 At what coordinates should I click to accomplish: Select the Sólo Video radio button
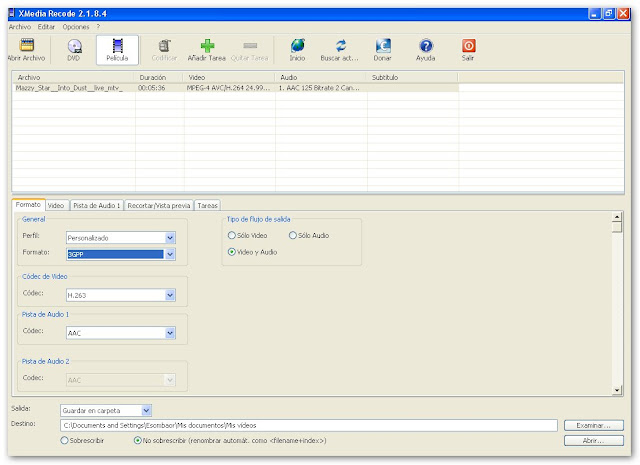coord(231,236)
